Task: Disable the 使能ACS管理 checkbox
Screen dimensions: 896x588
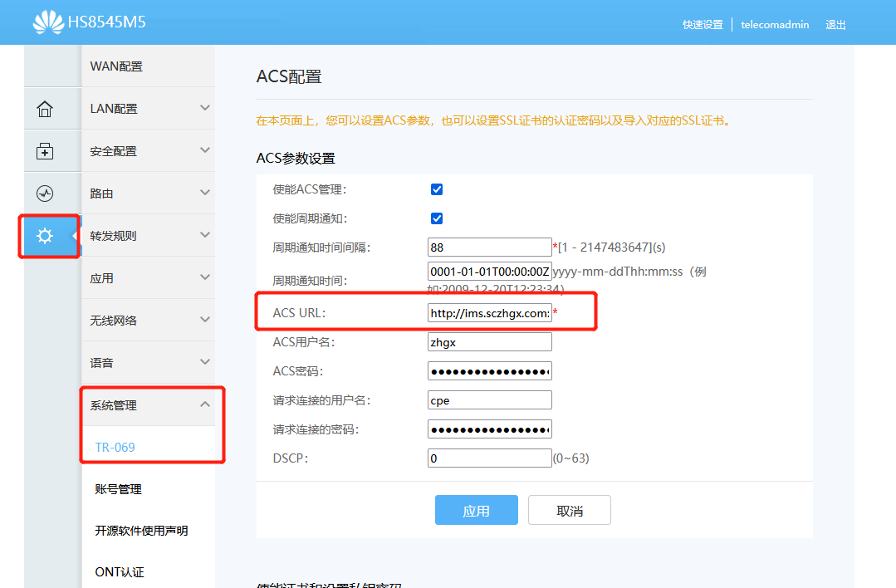Action: point(437,189)
